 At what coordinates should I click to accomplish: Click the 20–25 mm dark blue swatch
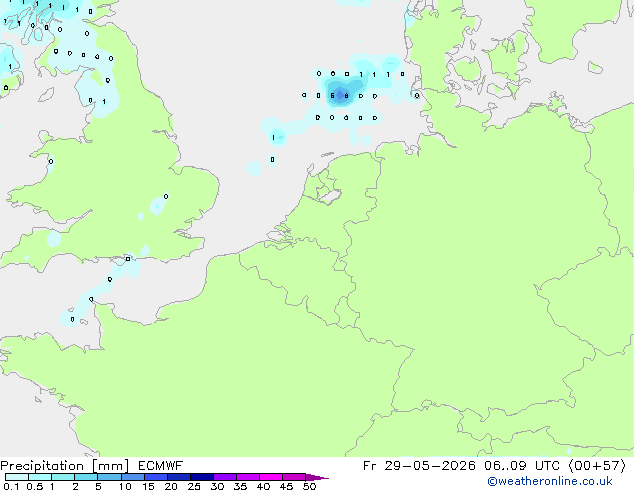(178, 477)
